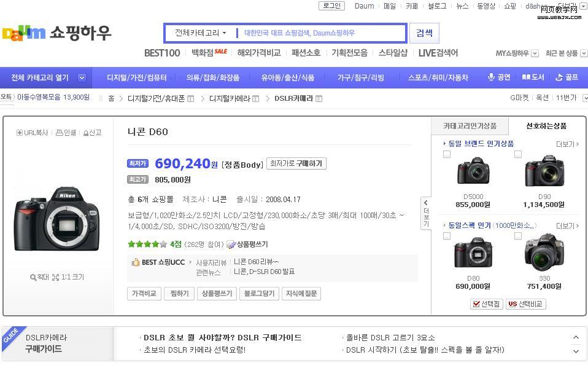Check the box above the D90 camera
The height and width of the screenshot is (368, 588).
click(x=518, y=154)
